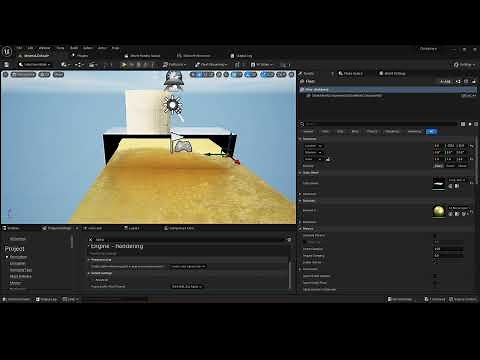The height and width of the screenshot is (360, 480).
Task: Collapse the Transform section
Action: point(300,139)
